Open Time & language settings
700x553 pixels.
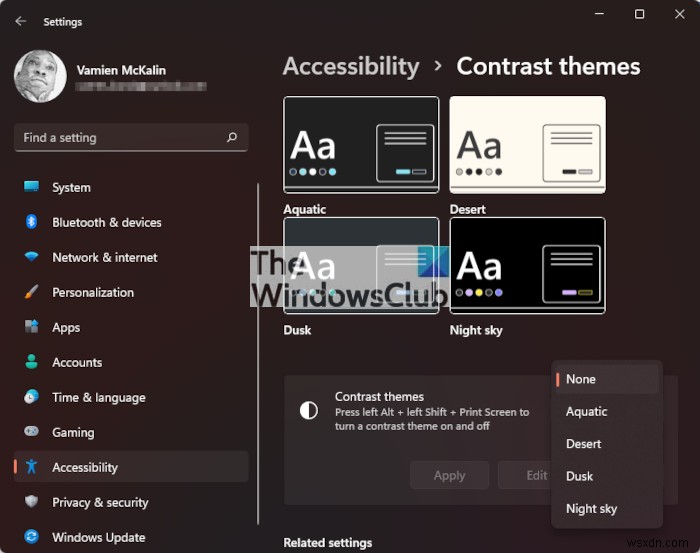point(131,397)
